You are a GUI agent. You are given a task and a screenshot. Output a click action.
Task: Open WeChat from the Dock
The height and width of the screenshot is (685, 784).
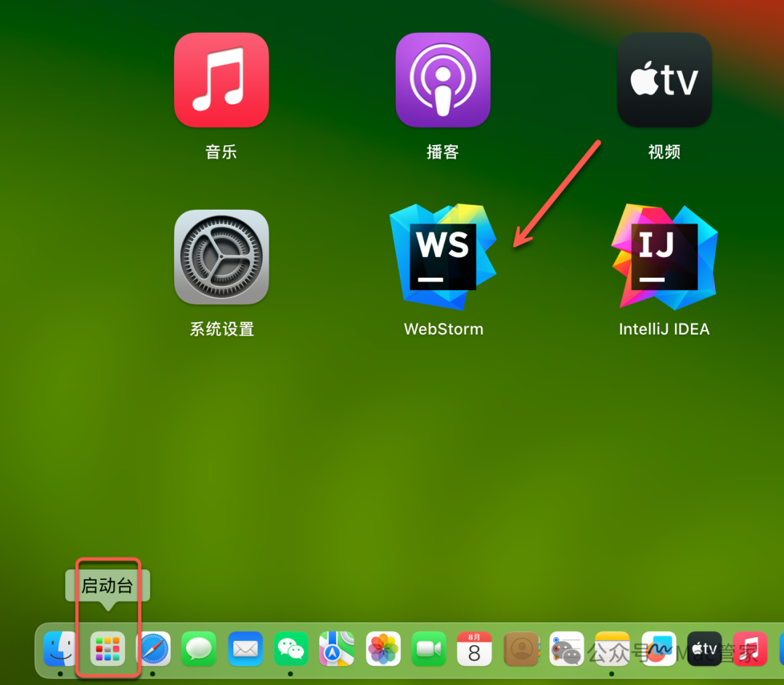[x=291, y=649]
